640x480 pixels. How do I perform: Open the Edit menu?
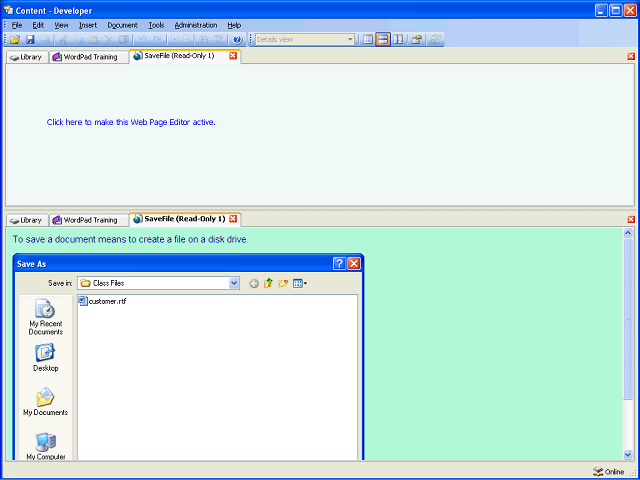38,25
